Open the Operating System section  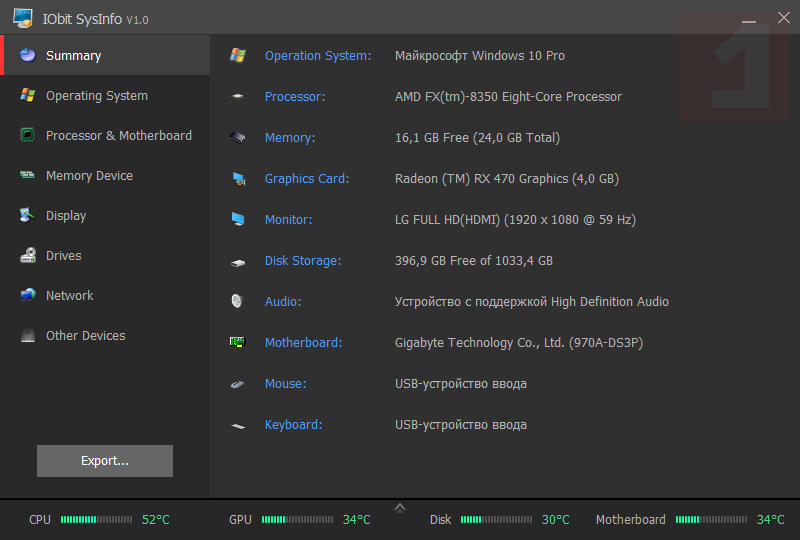coord(96,96)
